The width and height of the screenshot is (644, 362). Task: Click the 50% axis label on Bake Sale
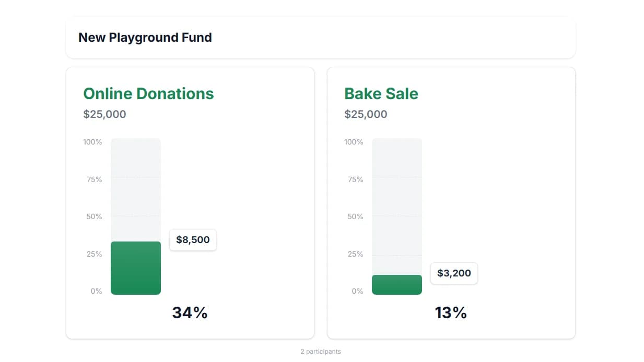point(355,216)
